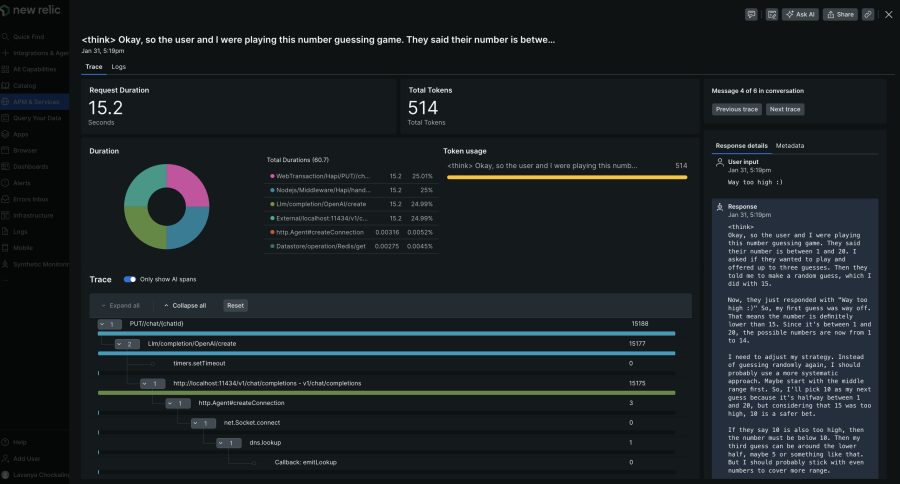This screenshot has height=484, width=900.
Task: Click Collapse all in trace toolbar
Action: pyautogui.click(x=185, y=305)
